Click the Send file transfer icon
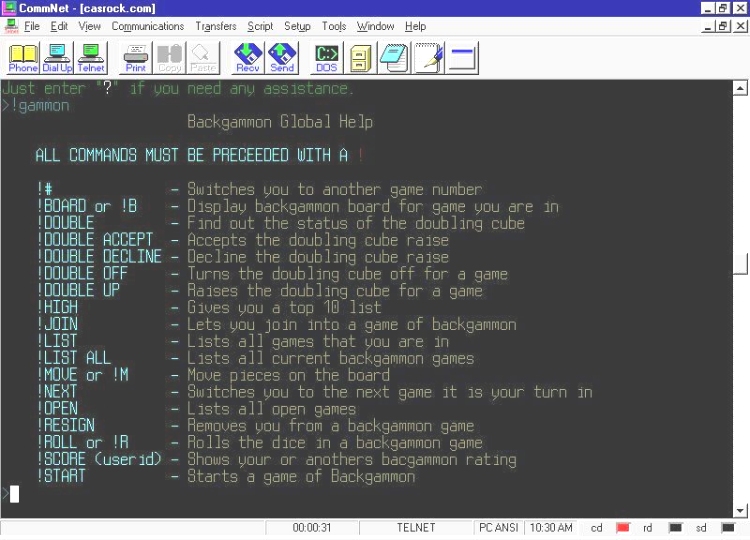Viewport: 750px width, 540px height. pos(282,58)
